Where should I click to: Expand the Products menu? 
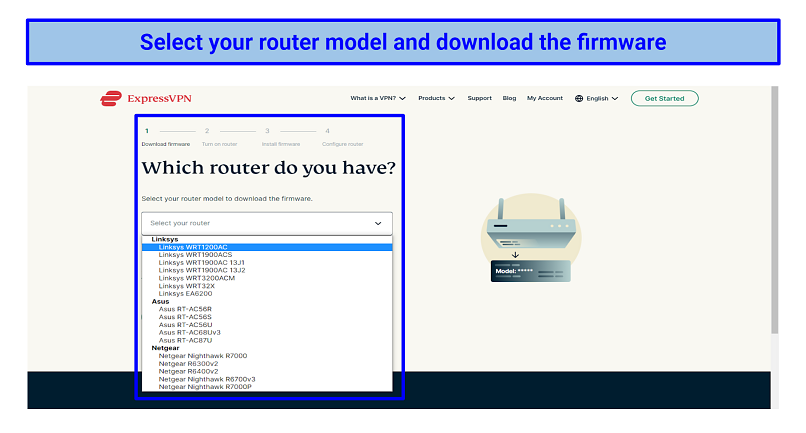[436, 98]
